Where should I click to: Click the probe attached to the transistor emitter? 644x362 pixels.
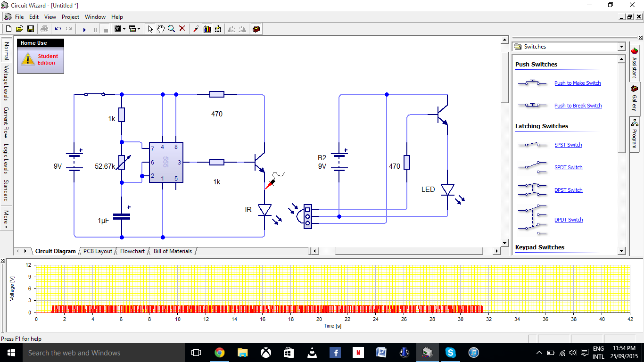274,181
